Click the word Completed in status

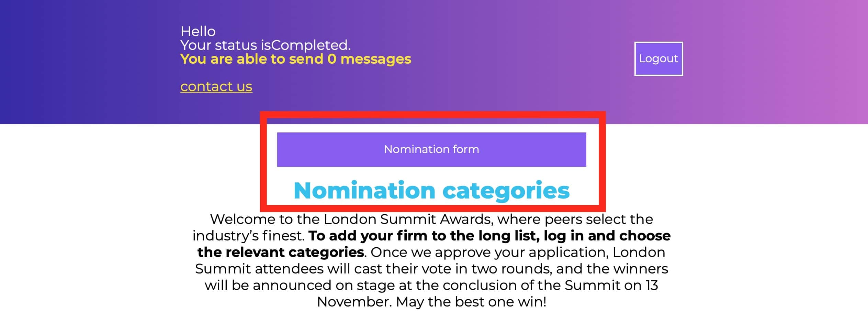tap(309, 45)
